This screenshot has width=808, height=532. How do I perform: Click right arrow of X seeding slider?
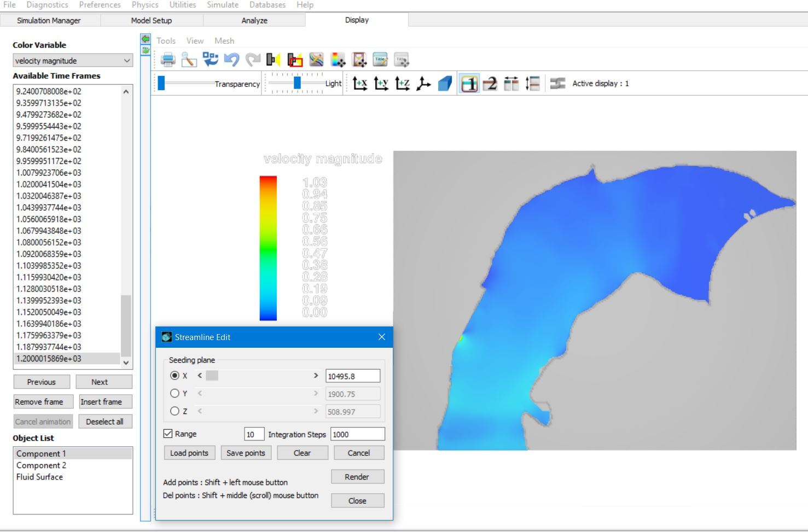pyautogui.click(x=316, y=376)
